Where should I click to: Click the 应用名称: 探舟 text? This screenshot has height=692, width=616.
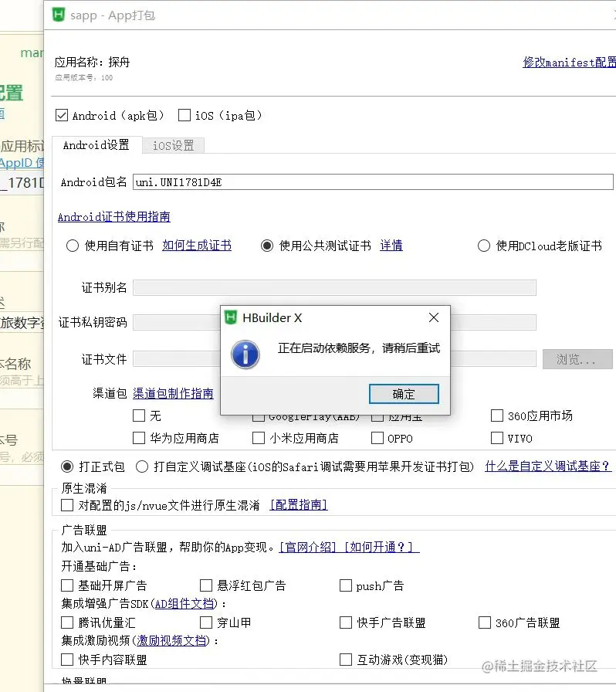(92, 63)
